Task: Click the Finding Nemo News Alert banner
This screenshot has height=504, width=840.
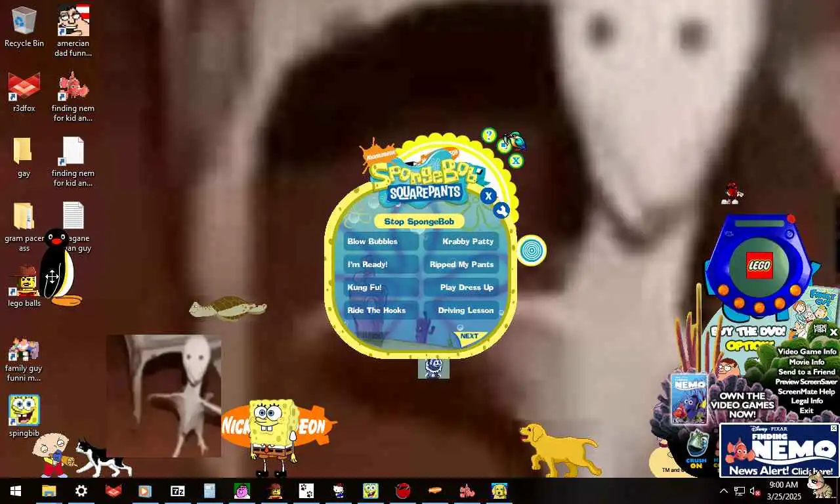Action: [x=779, y=450]
